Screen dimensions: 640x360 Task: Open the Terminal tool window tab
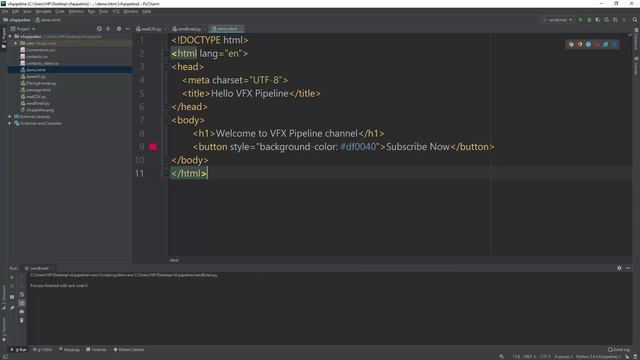click(x=96, y=350)
